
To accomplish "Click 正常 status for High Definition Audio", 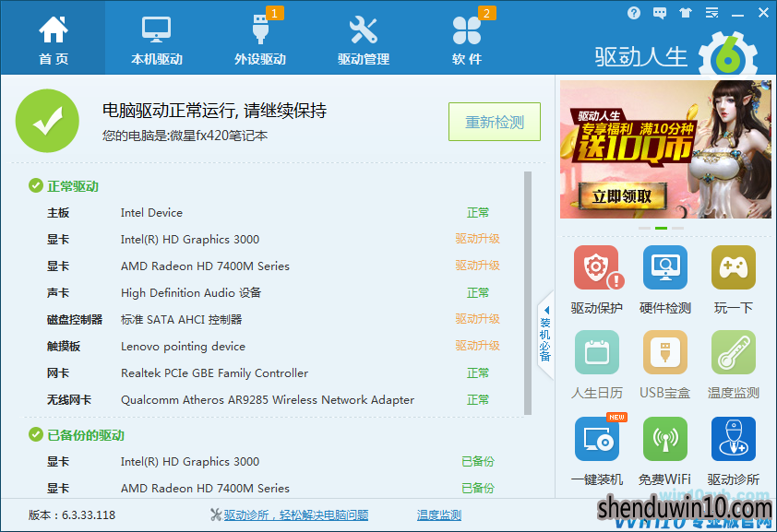I will pyautogui.click(x=478, y=293).
